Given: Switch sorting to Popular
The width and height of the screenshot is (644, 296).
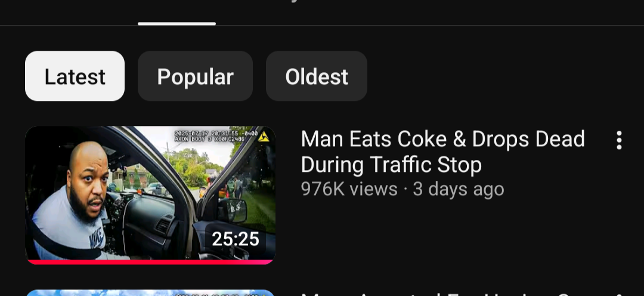Looking at the screenshot, I should [195, 76].
